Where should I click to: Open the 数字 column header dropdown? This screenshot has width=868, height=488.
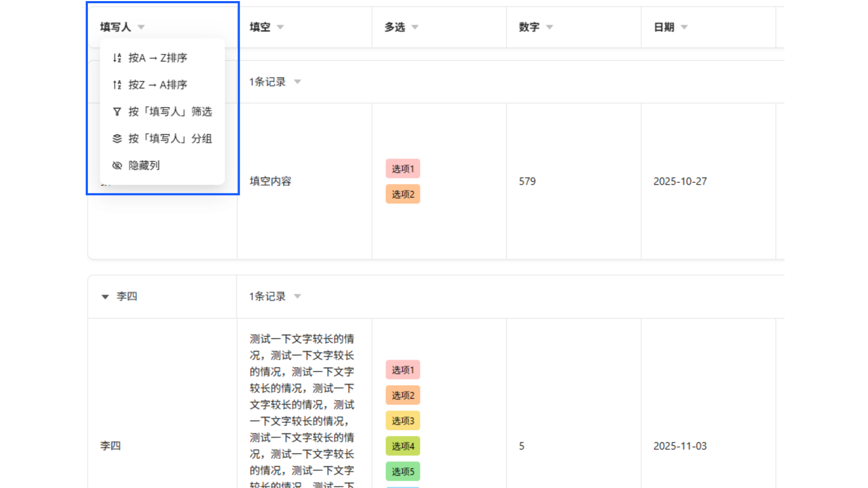coord(549,27)
